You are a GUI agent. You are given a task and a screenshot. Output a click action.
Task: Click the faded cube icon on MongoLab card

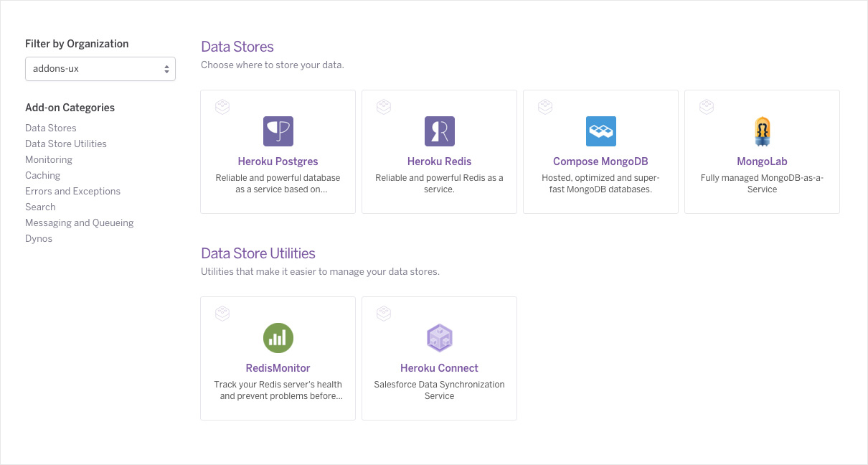[x=707, y=107]
